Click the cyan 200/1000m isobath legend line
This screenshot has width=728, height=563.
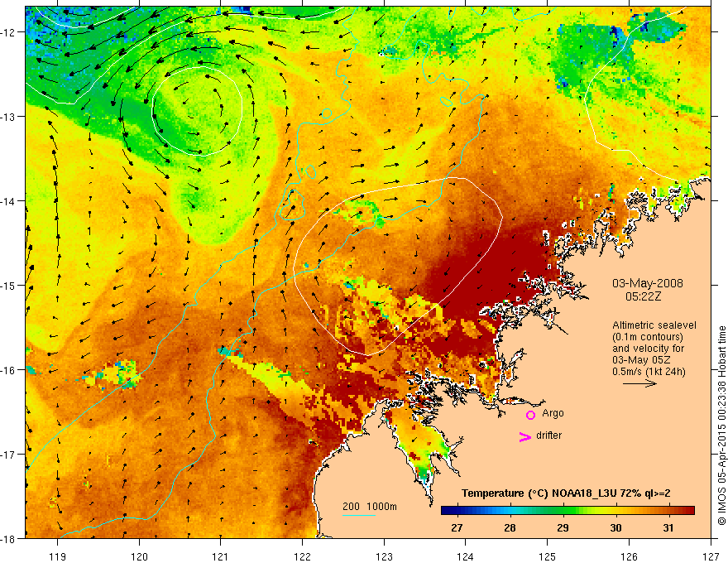pyautogui.click(x=359, y=515)
